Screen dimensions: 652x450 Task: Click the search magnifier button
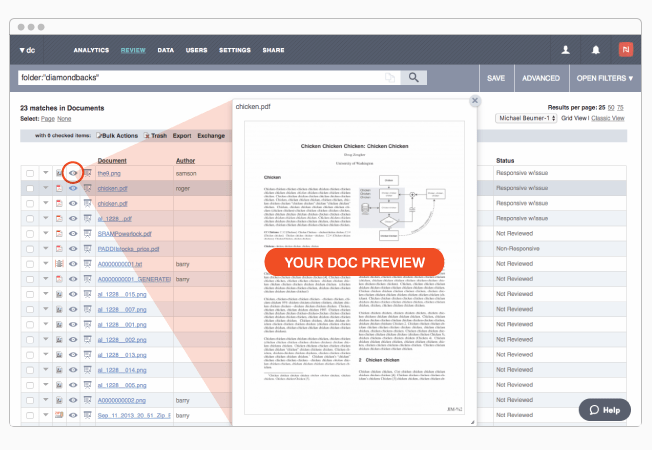tap(414, 77)
